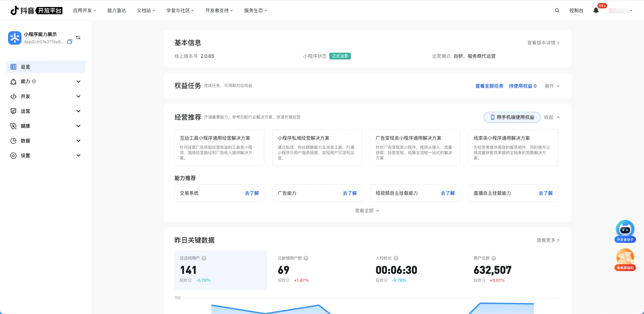
Task: Click help icon next to 日访问用户
Action: (204, 258)
